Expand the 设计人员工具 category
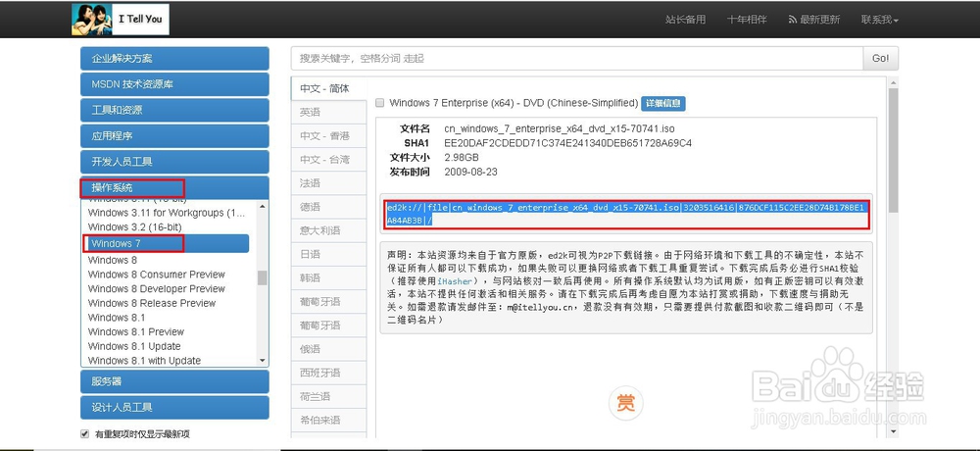Screen dimensions: 980x451 click(x=175, y=407)
